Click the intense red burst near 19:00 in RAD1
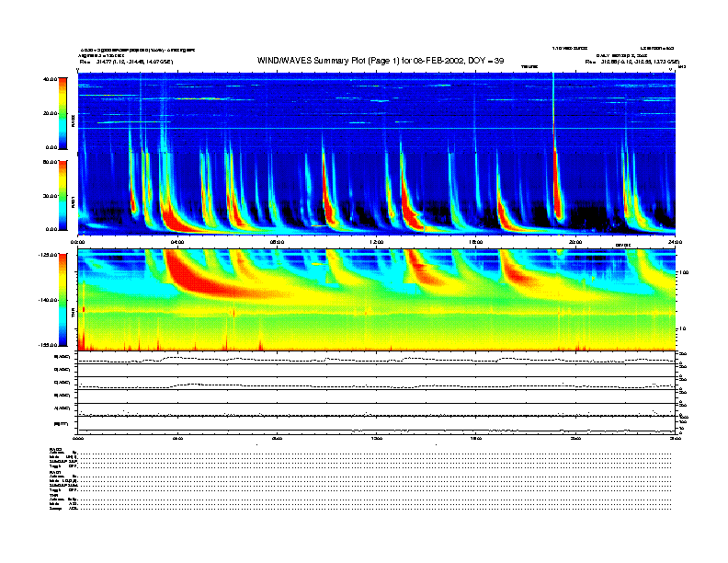 click(557, 186)
